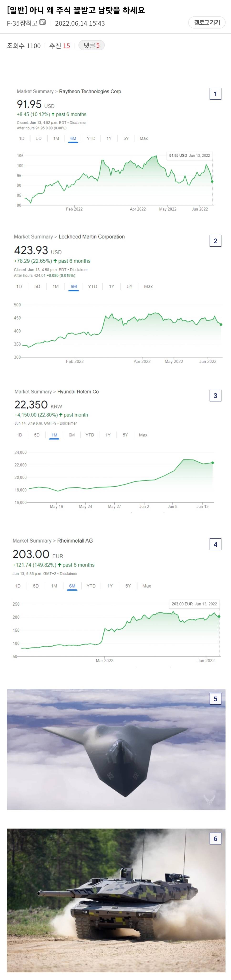
Task: Click the icon beside author F-35짱최고
Action: pyautogui.click(x=43, y=22)
